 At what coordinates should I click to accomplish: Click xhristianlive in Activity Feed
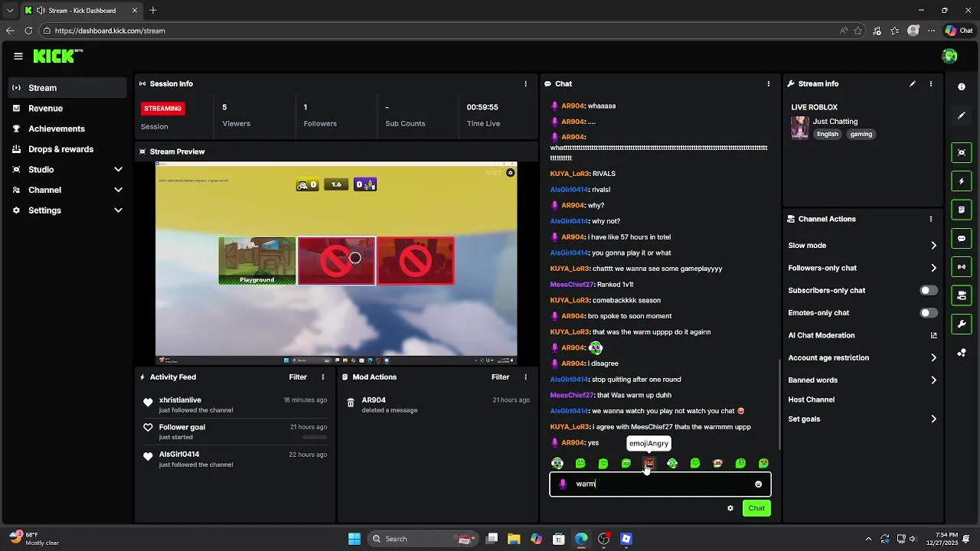click(x=180, y=400)
